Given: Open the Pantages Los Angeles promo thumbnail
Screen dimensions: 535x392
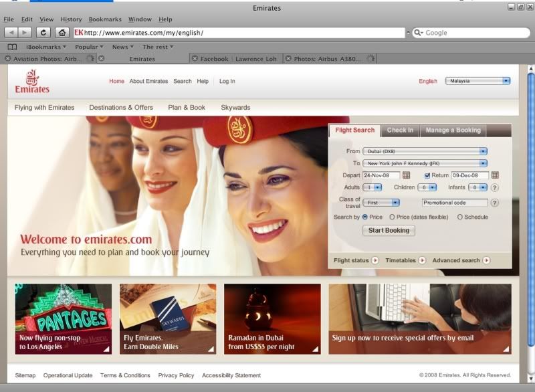Looking at the screenshot, I should coord(64,319).
